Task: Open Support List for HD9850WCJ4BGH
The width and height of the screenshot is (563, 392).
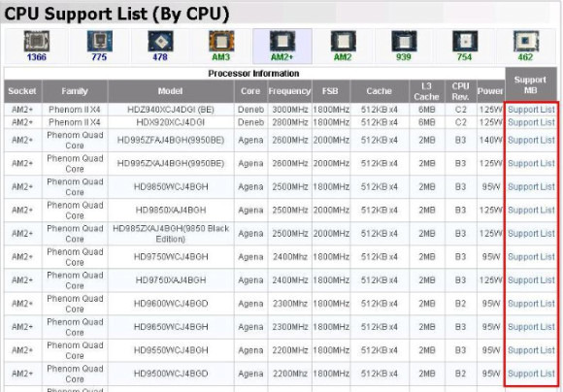Action: [531, 186]
